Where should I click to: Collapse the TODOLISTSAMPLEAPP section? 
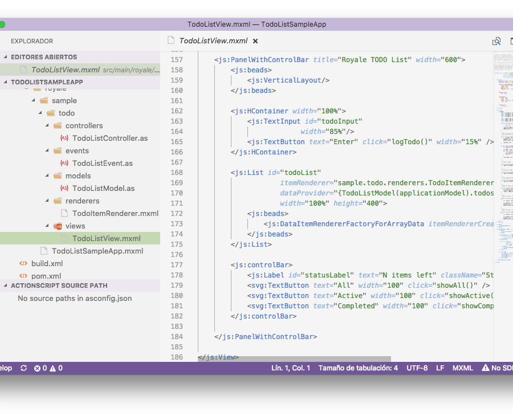pyautogui.click(x=6, y=82)
